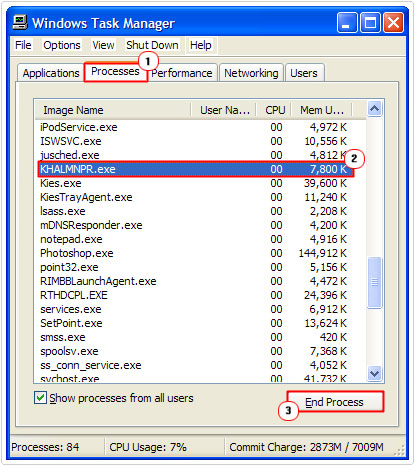Select the mDNSResponder.exe process

[x=193, y=225]
